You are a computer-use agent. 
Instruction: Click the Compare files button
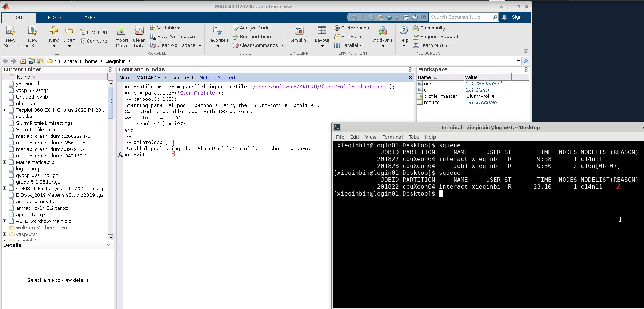coord(93,41)
